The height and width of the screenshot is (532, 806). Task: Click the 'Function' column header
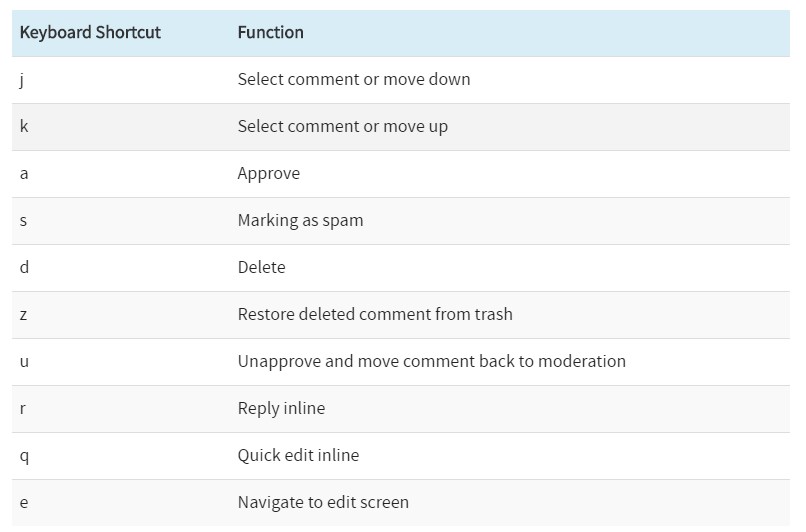pyautogui.click(x=270, y=33)
